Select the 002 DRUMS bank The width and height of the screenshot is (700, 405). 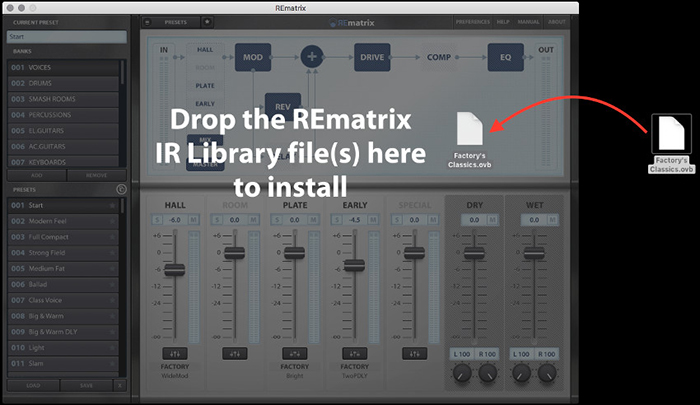(x=63, y=83)
